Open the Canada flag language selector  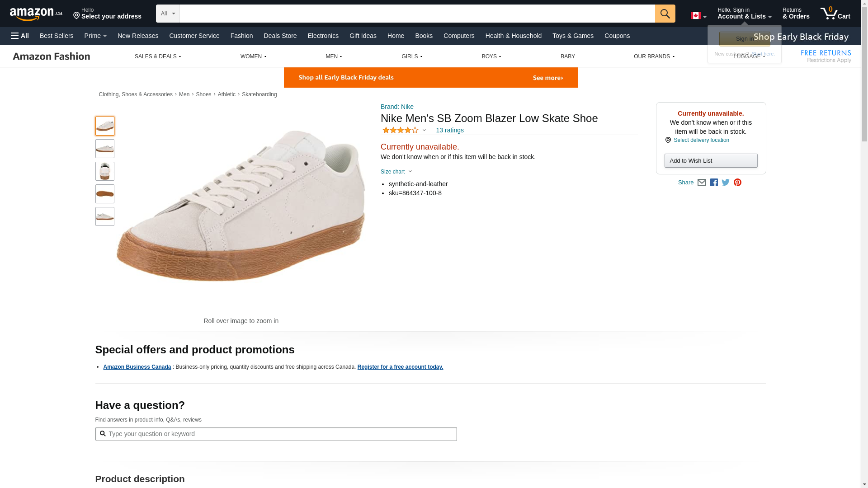[698, 16]
